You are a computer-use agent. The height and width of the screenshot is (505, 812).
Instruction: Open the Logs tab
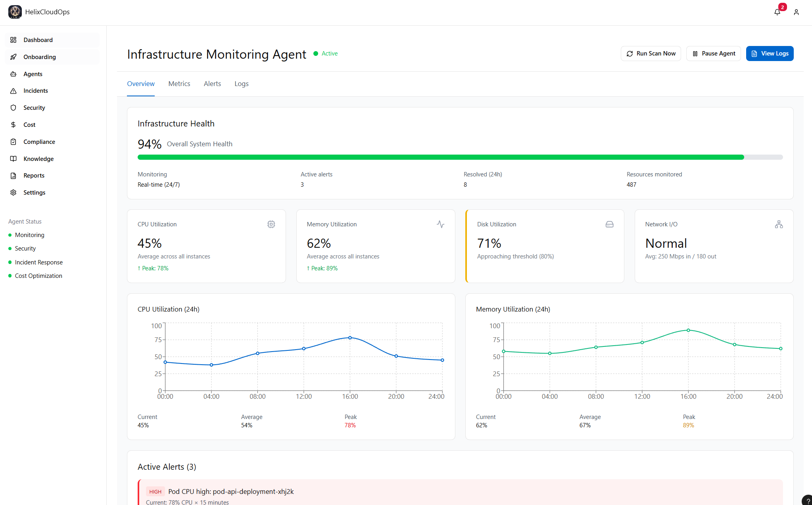[241, 84]
